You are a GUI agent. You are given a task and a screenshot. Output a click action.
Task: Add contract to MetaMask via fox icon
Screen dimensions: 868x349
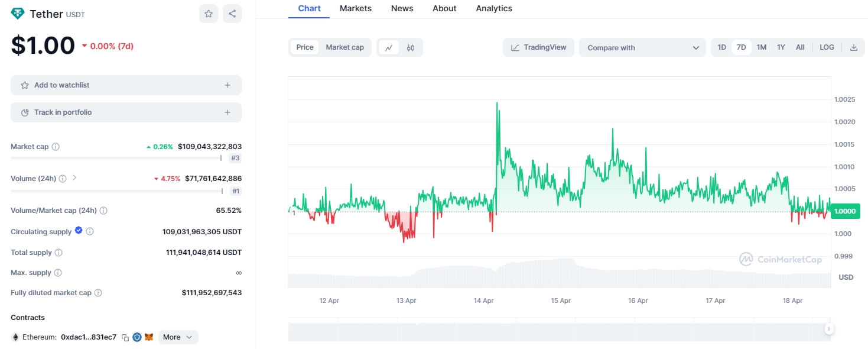(x=149, y=337)
